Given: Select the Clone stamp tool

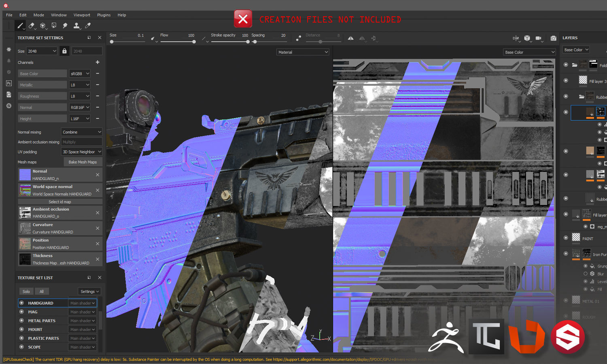Looking at the screenshot, I should pos(76,25).
